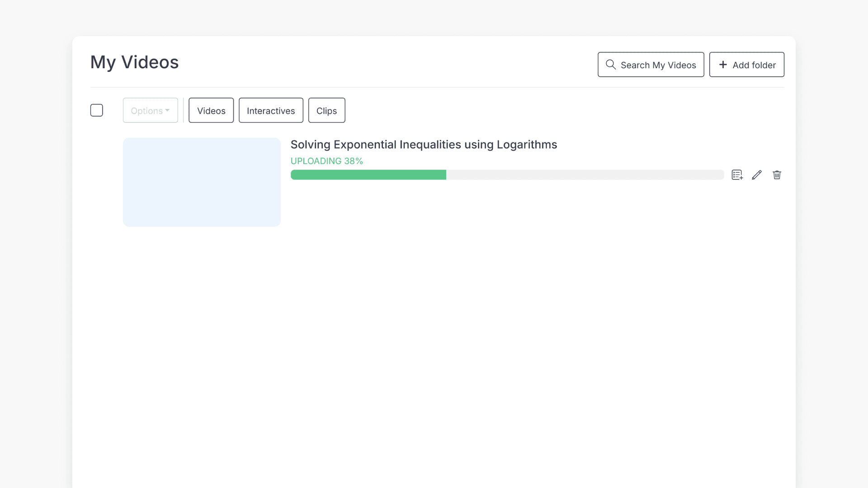Switch to the Interactives tab

[x=270, y=110]
